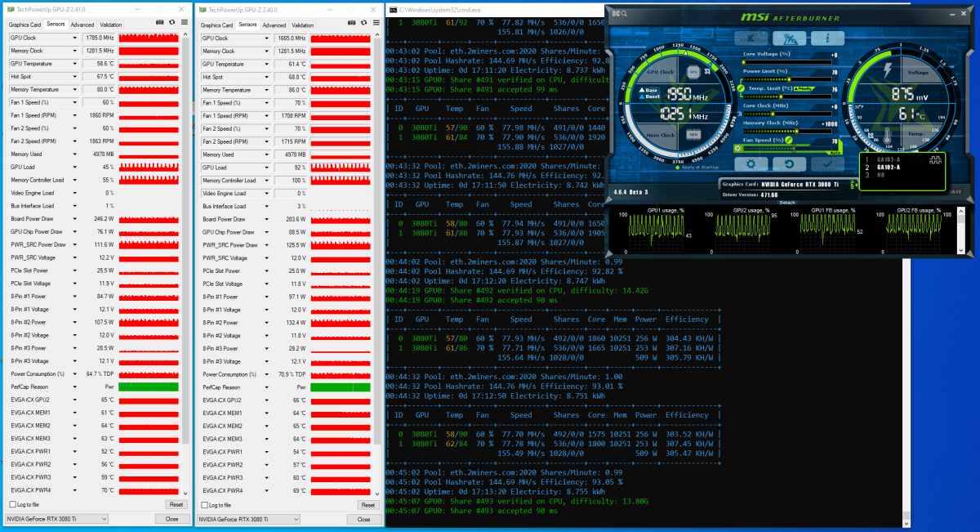Toggle Auto fan speed mode in Afterburner
The image size is (980, 532).
835,153
